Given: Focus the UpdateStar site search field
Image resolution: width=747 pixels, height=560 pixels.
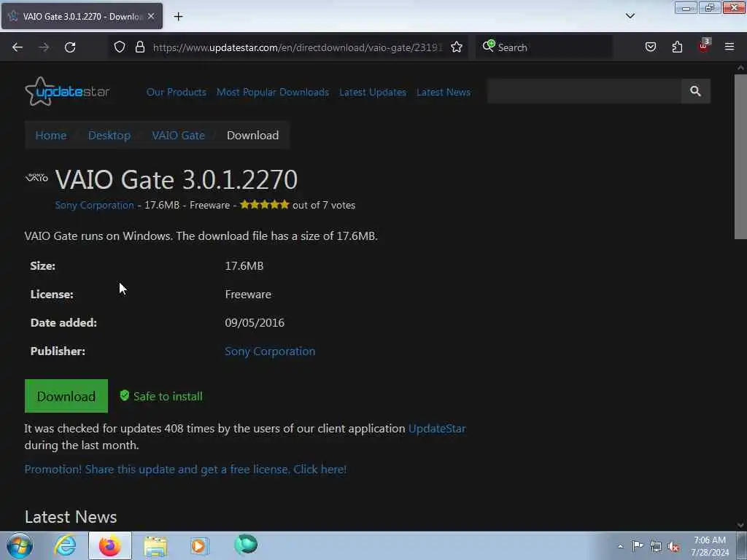Looking at the screenshot, I should click(x=584, y=91).
